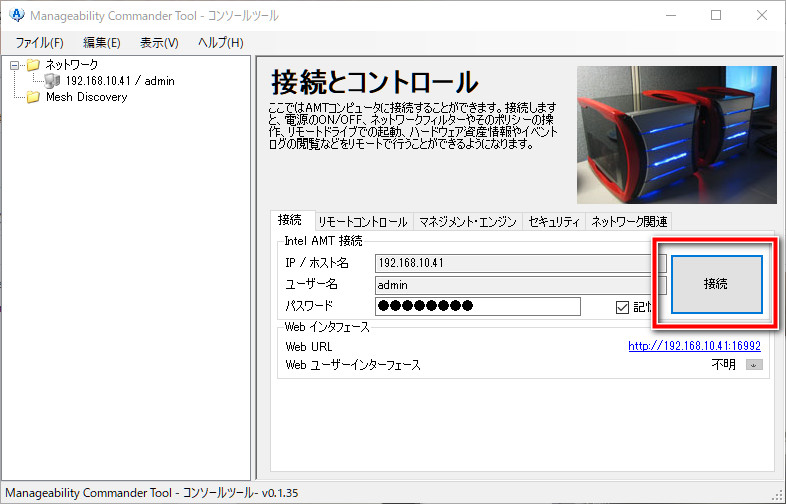
Task: Click the Web URL label
Action: point(309,347)
